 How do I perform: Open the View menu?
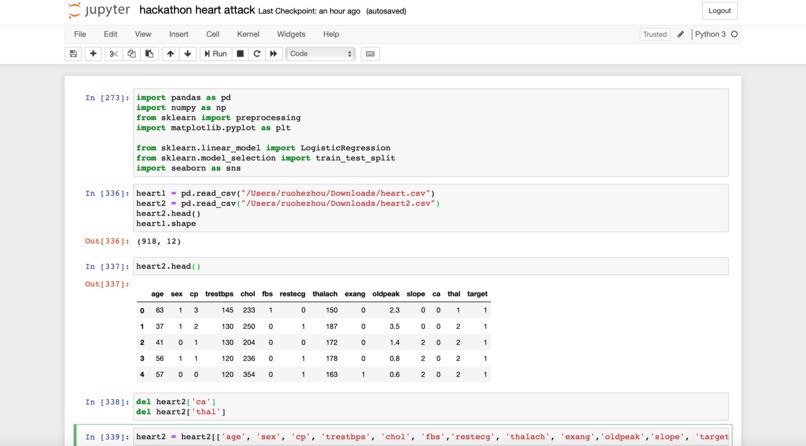pyautogui.click(x=143, y=34)
